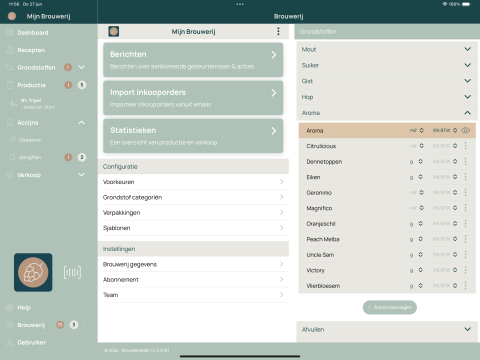Open Geronimo row options menu
Image resolution: width=480 pixels, height=360 pixels.
(x=465, y=192)
